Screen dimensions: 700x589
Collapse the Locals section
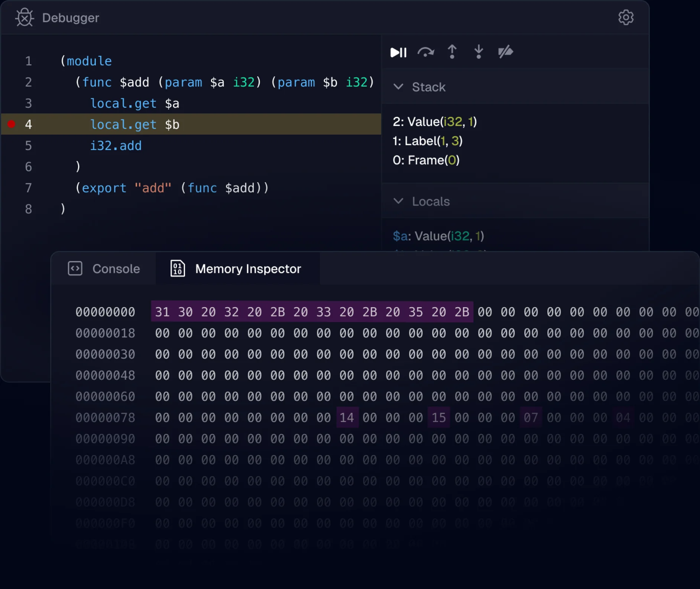(399, 201)
